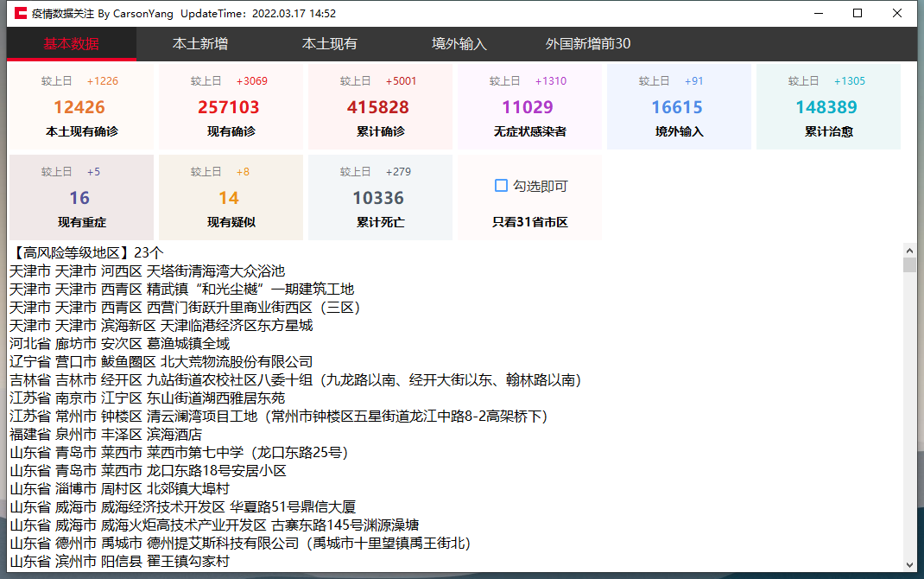Image resolution: width=924 pixels, height=579 pixels.
Task: Select the 累计确诊 card showing 415828
Action: point(378,107)
